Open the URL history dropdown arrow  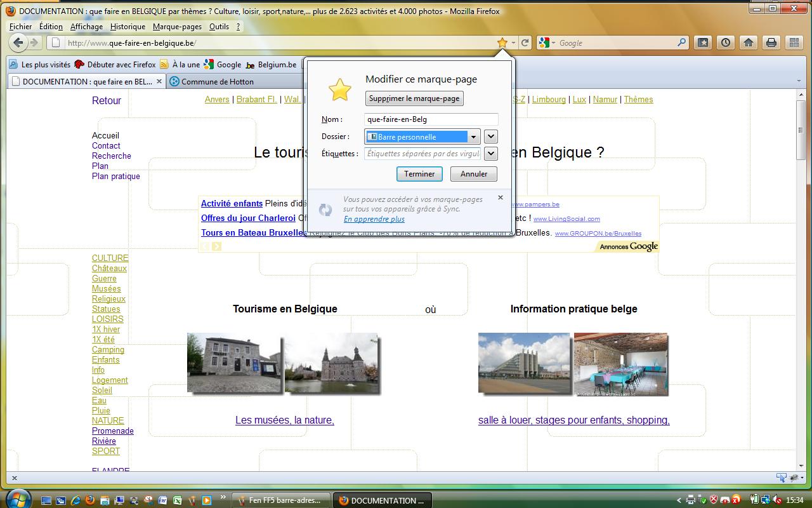[513, 43]
